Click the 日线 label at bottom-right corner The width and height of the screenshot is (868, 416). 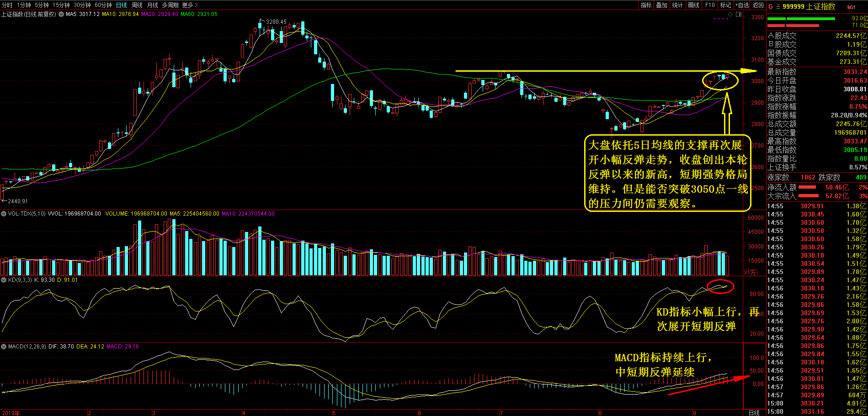754,413
